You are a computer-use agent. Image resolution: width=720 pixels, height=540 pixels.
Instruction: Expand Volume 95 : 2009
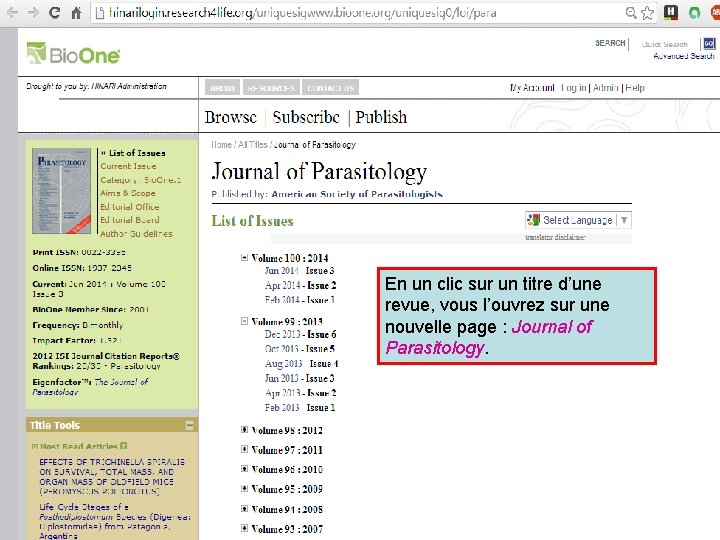coord(245,489)
